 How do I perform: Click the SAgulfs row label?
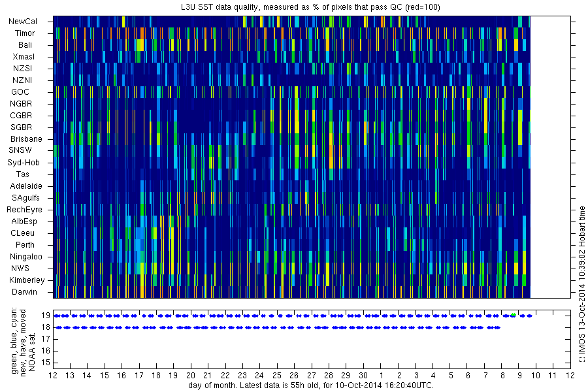tap(25, 198)
